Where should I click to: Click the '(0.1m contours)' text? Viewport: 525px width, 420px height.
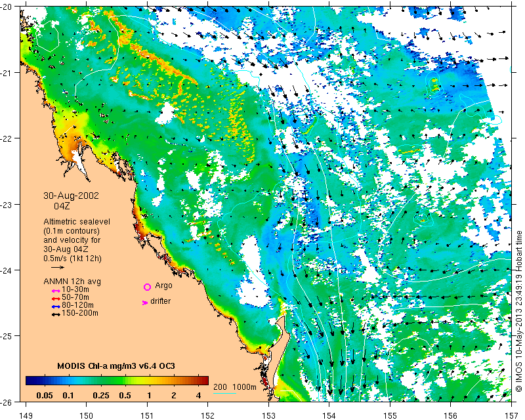72,231
